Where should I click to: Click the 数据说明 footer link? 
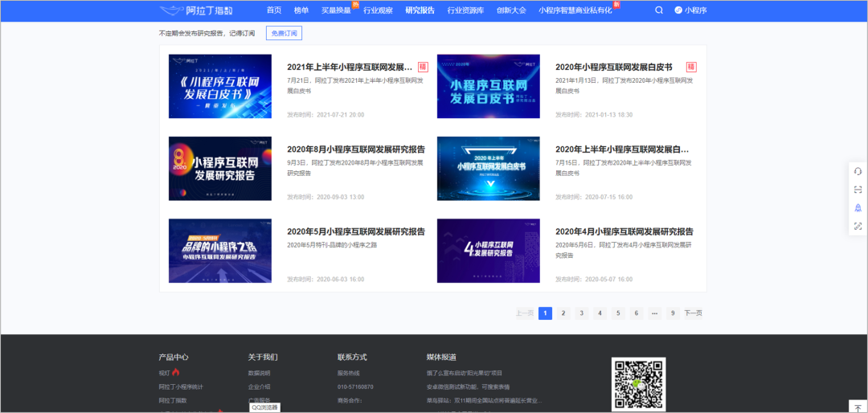(259, 373)
